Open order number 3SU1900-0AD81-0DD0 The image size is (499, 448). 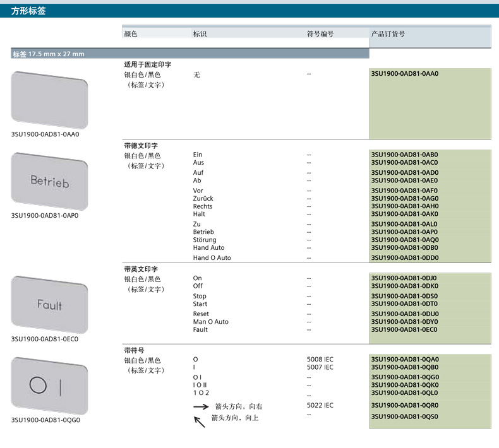pos(404,258)
